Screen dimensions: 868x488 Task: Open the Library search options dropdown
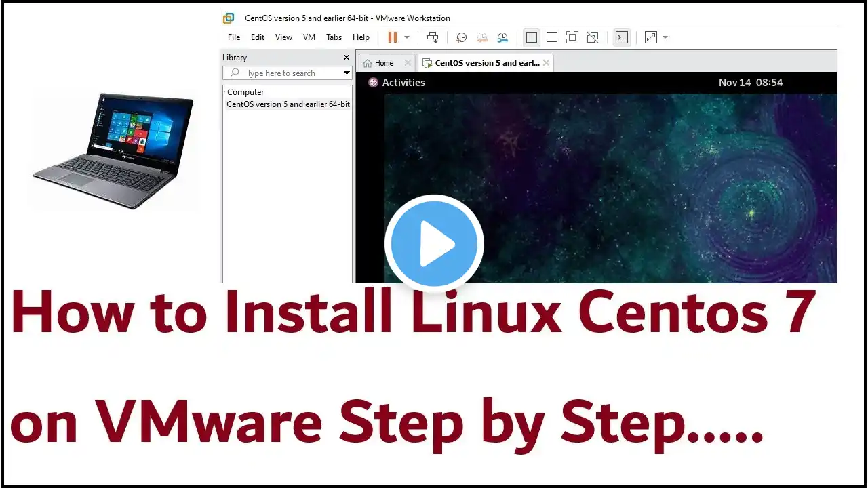tap(347, 73)
